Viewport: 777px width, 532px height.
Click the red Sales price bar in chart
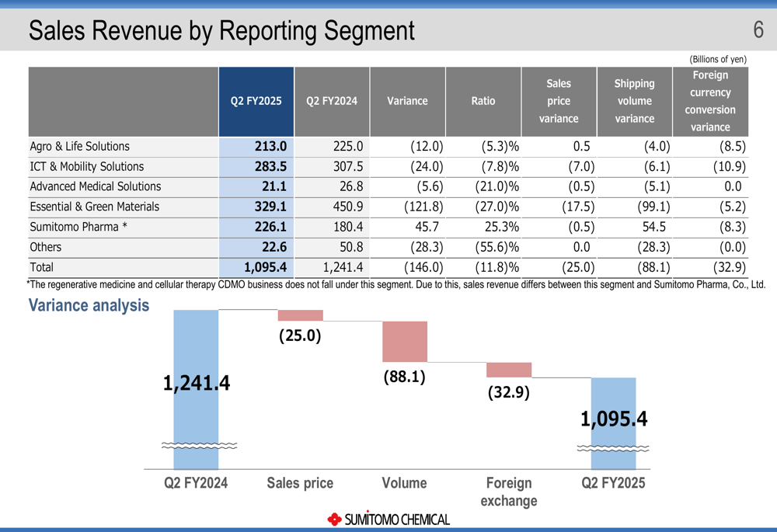[300, 315]
